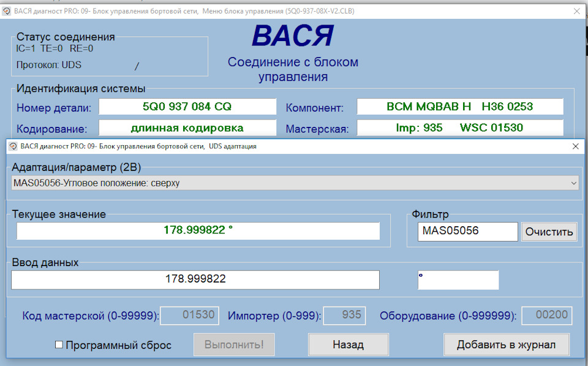Click the Импортер field 935

click(345, 315)
